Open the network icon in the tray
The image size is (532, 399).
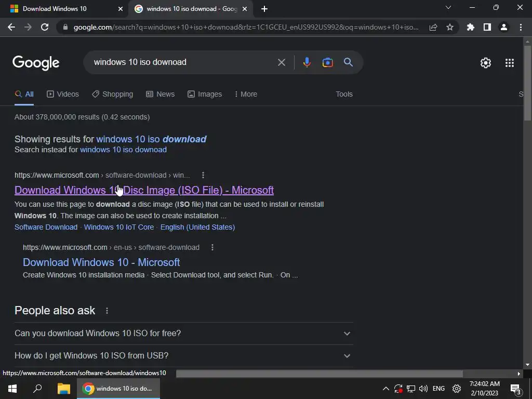[x=411, y=389]
